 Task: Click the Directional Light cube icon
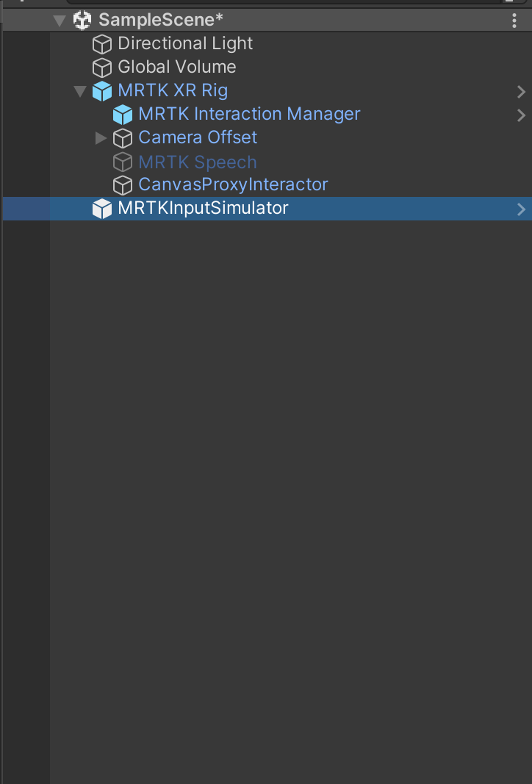[x=101, y=44]
